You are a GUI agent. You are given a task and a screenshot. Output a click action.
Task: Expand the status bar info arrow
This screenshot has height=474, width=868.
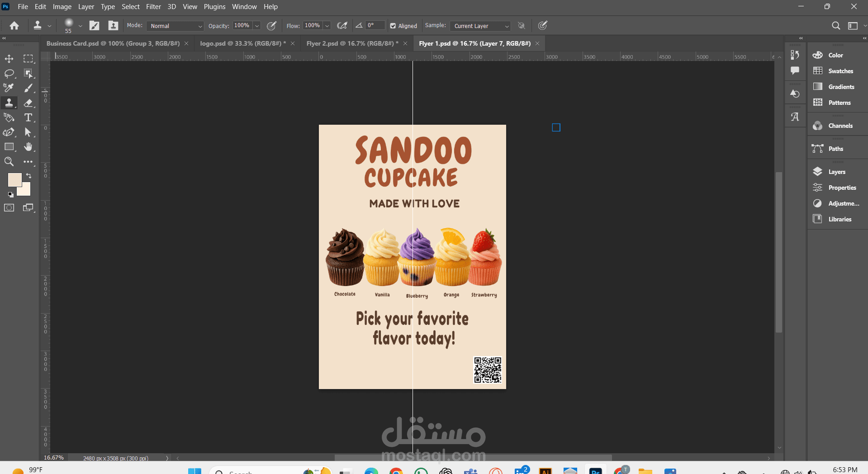click(x=167, y=458)
